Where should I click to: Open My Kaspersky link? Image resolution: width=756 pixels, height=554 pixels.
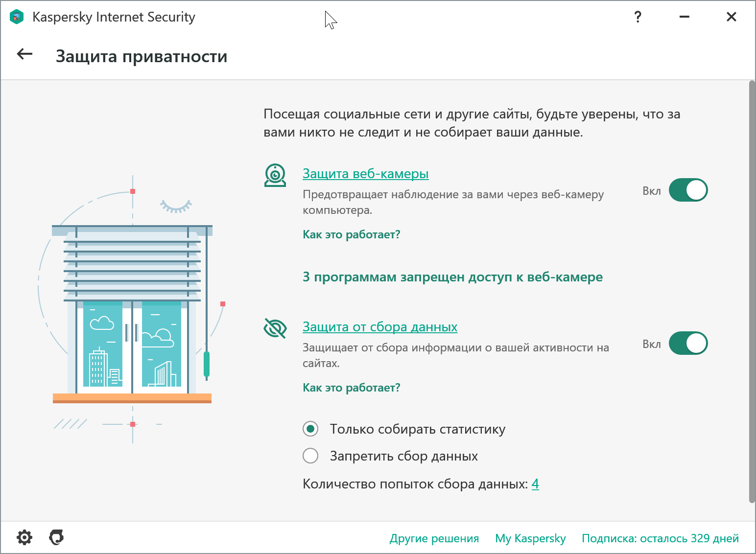(530, 538)
